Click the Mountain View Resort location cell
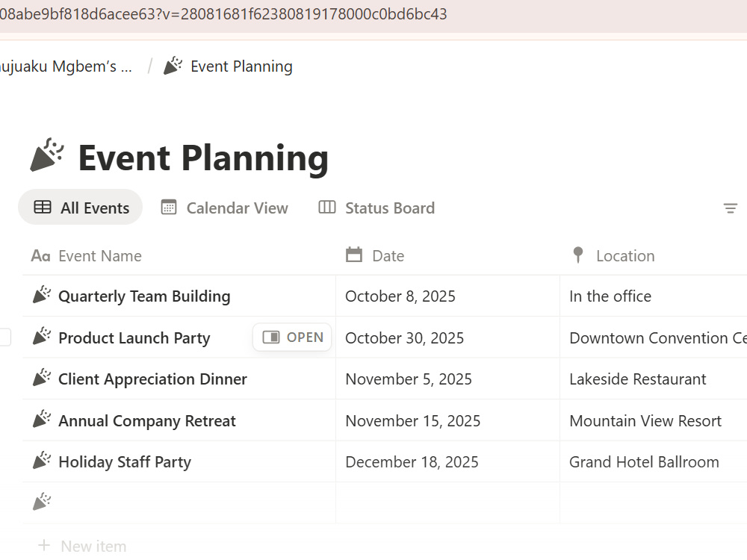Image resolution: width=747 pixels, height=560 pixels. coord(654,420)
